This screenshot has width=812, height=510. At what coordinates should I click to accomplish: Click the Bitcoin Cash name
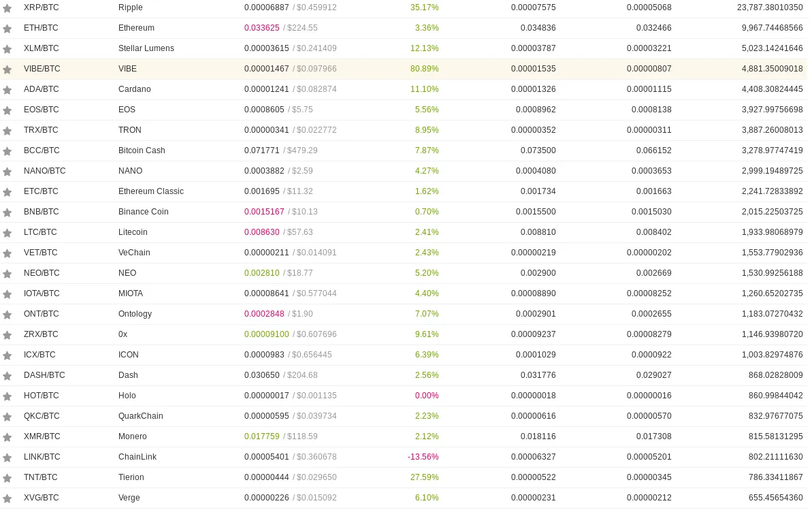pos(142,150)
